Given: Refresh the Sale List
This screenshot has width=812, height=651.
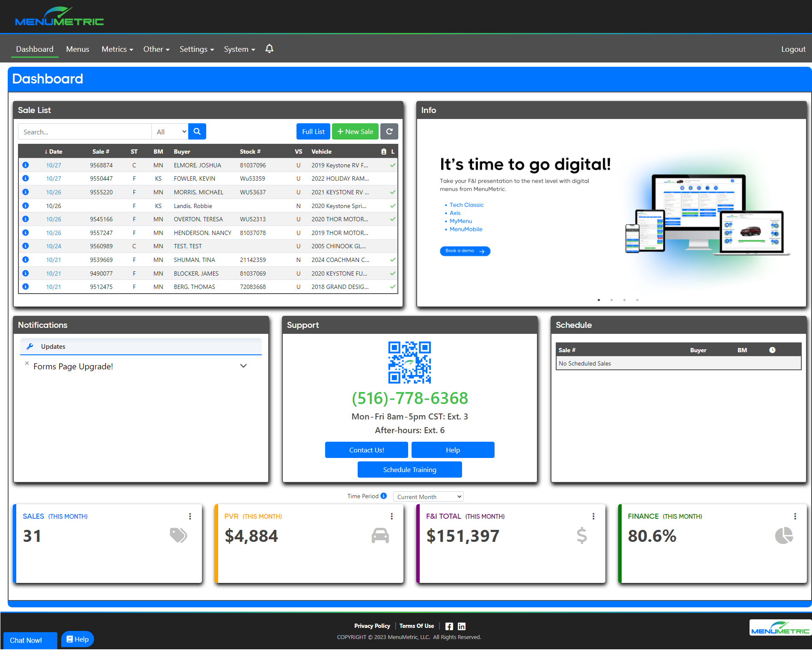Looking at the screenshot, I should click(389, 131).
